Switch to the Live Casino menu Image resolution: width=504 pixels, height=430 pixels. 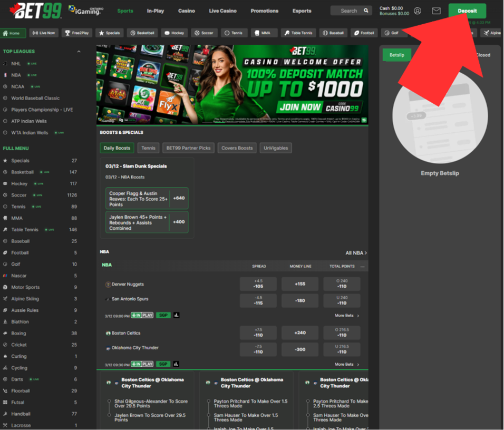221,11
